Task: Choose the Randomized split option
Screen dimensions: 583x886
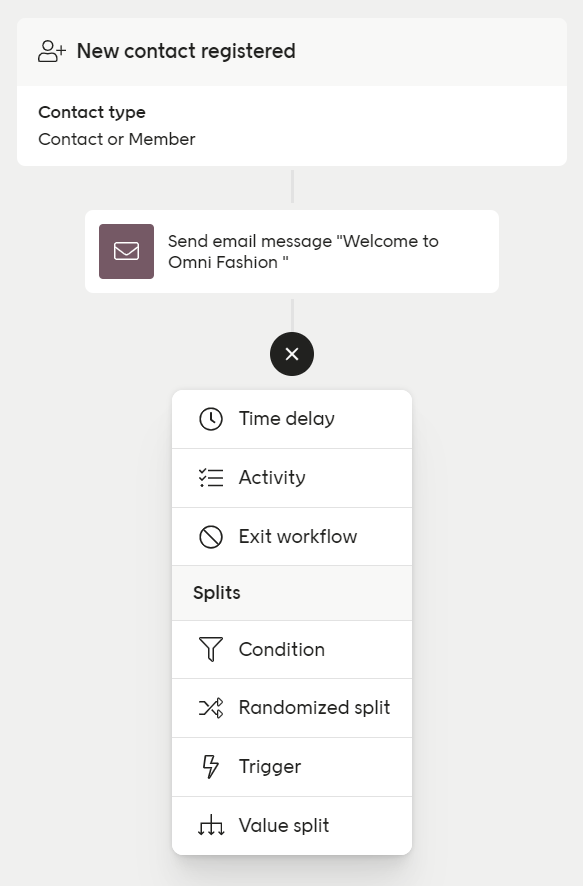Action: click(x=292, y=708)
